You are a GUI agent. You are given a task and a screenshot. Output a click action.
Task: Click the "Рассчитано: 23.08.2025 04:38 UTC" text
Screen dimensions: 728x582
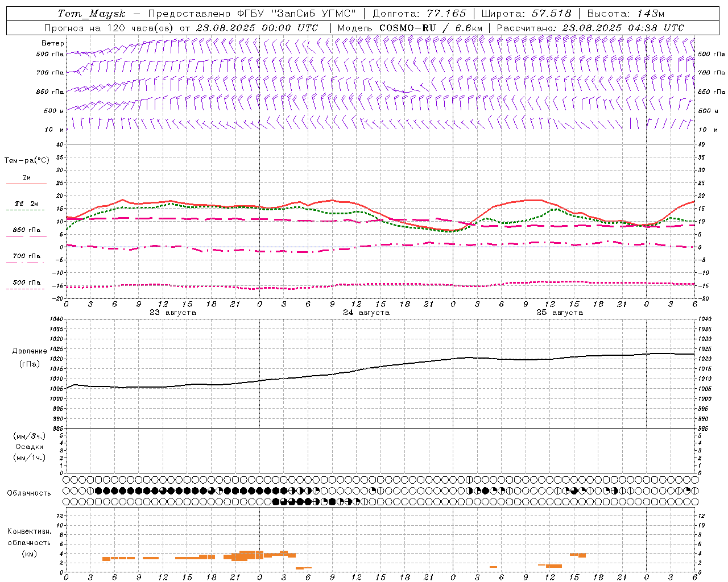pos(590,28)
